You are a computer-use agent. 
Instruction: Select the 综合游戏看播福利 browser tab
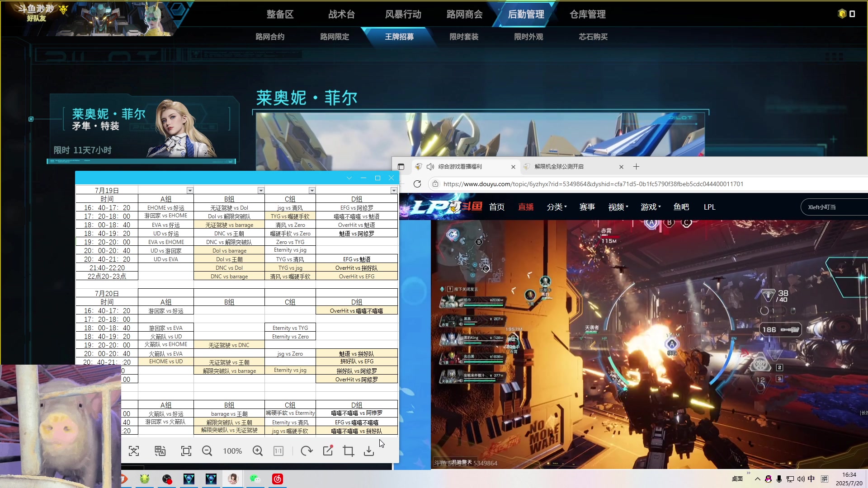(466, 167)
